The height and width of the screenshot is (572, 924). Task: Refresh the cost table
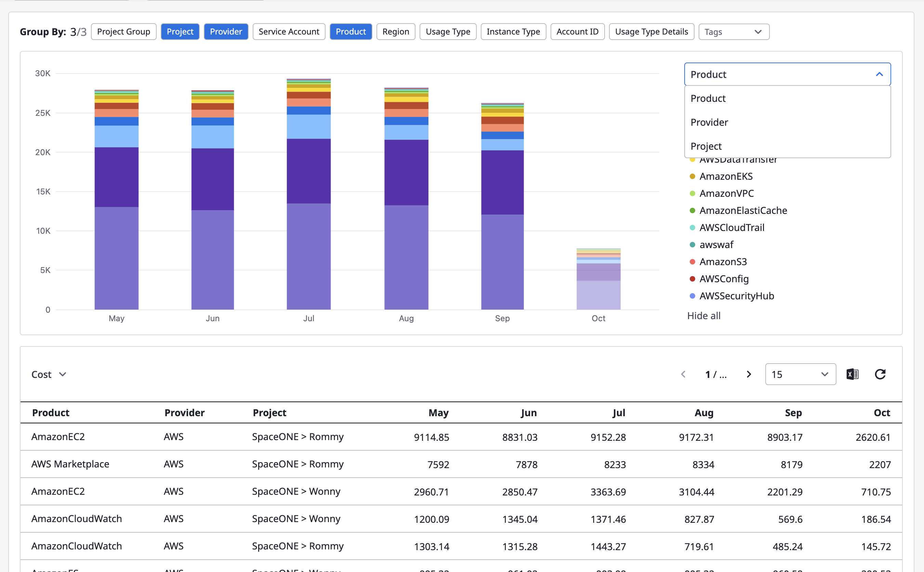point(880,374)
